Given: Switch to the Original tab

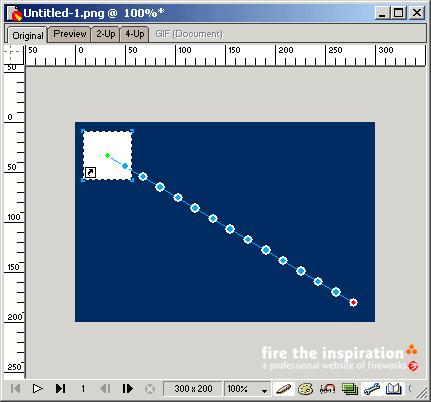Looking at the screenshot, I should click(x=28, y=35).
